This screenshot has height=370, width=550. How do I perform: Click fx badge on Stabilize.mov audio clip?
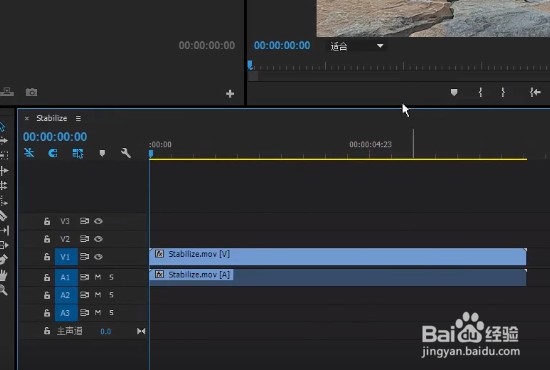[159, 274]
